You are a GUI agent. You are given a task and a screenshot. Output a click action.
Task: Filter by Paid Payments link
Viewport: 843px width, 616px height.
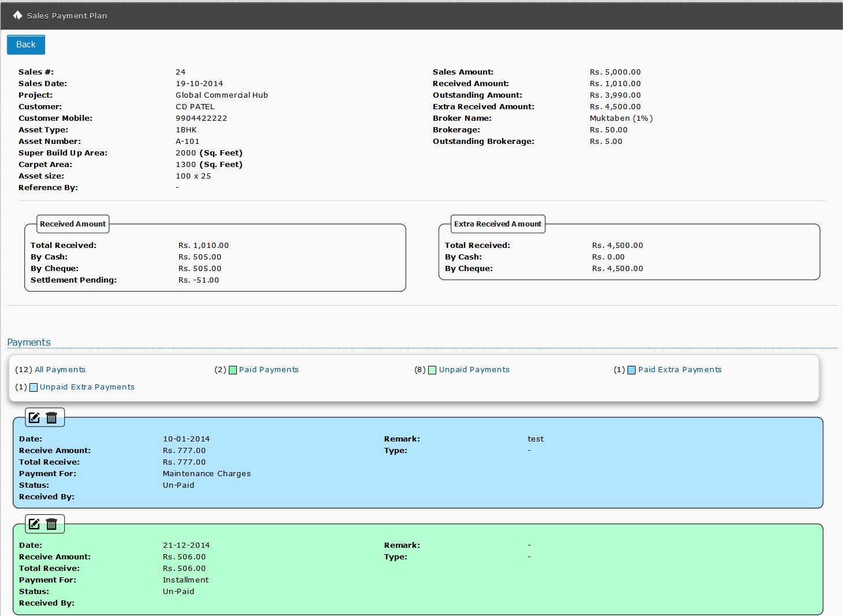[x=269, y=370]
